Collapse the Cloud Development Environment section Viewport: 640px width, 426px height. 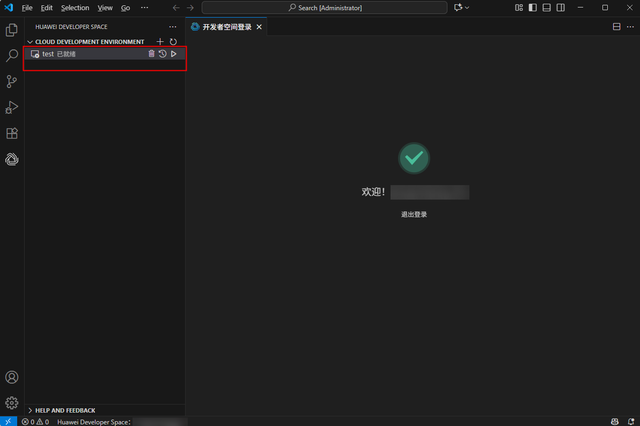click(30, 41)
